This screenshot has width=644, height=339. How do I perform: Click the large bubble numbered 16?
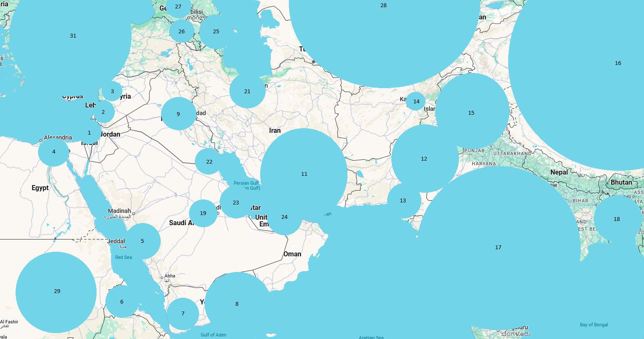[x=618, y=63]
